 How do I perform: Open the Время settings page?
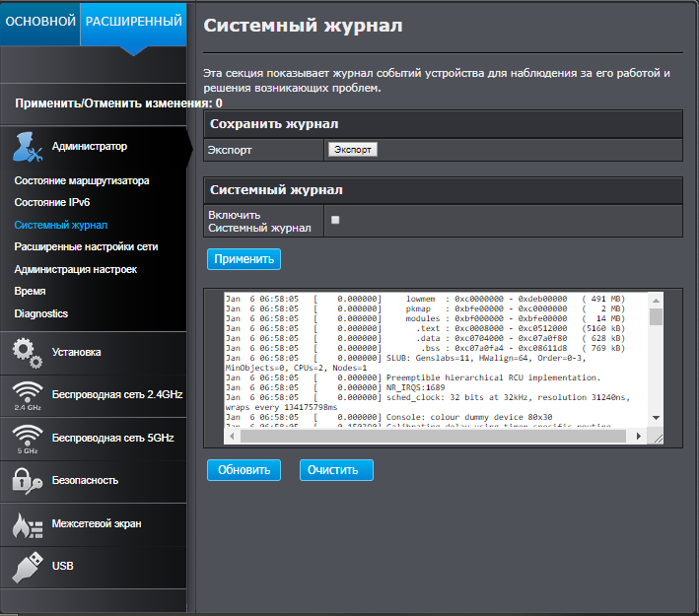click(x=30, y=291)
